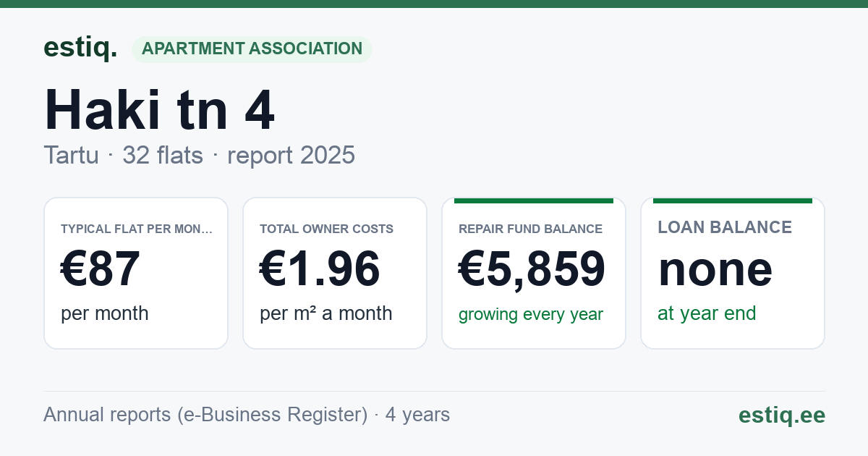Click the 'Tartu · 32 flats · report 2025' subtitle
The width and height of the screenshot is (868, 456).
(199, 155)
